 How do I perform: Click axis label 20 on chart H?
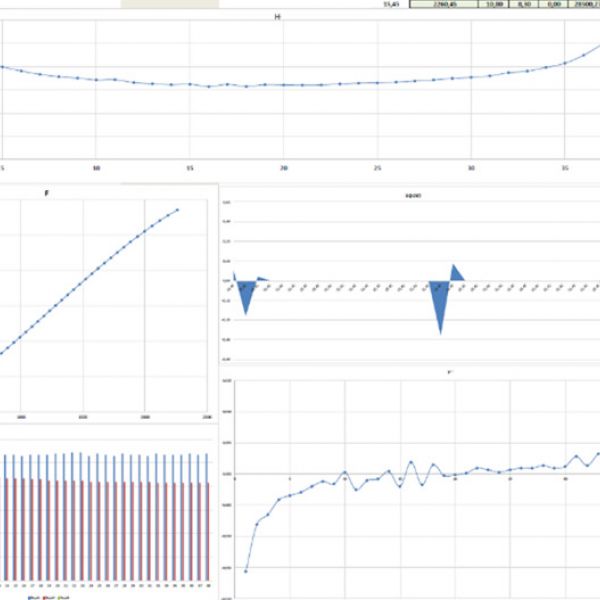[x=283, y=167]
